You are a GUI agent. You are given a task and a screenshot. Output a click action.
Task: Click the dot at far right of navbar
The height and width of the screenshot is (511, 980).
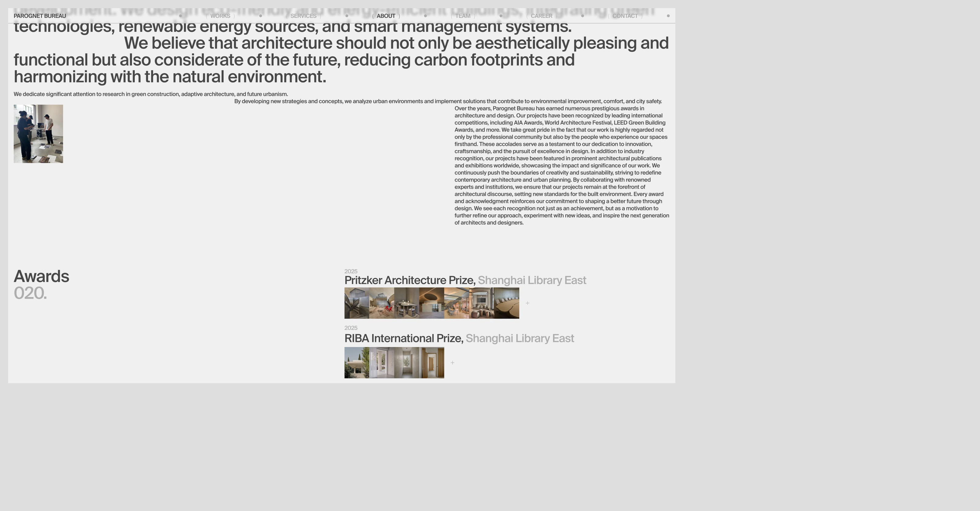pos(668,16)
